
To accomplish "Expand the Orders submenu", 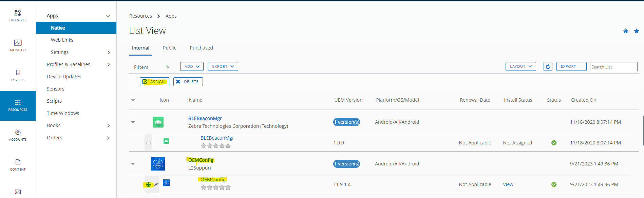I will click(109, 138).
